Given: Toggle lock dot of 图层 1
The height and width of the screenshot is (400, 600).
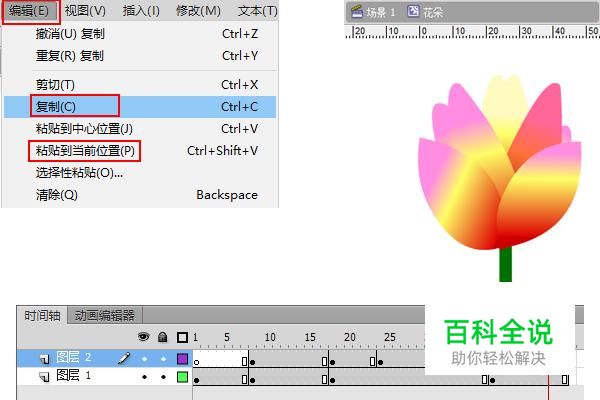Looking at the screenshot, I should [x=163, y=377].
